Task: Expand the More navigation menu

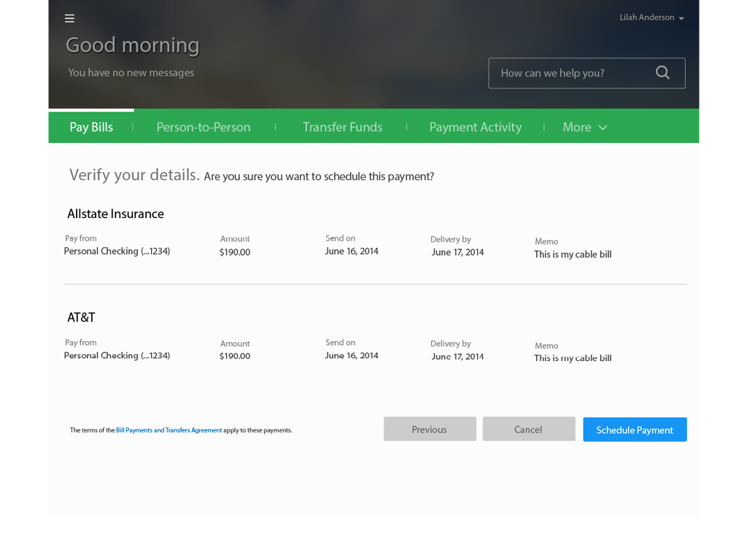Action: click(x=584, y=127)
